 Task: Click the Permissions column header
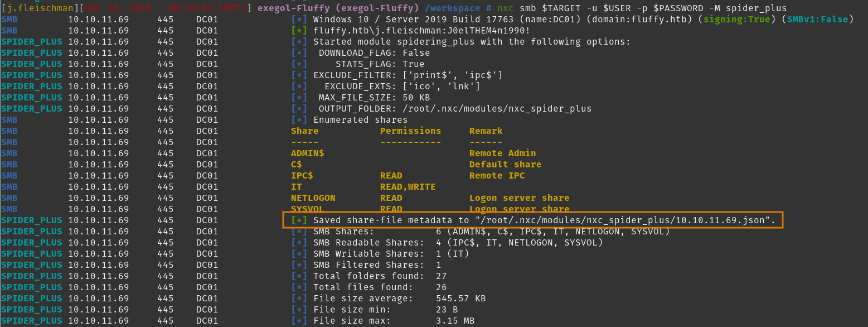[410, 131]
